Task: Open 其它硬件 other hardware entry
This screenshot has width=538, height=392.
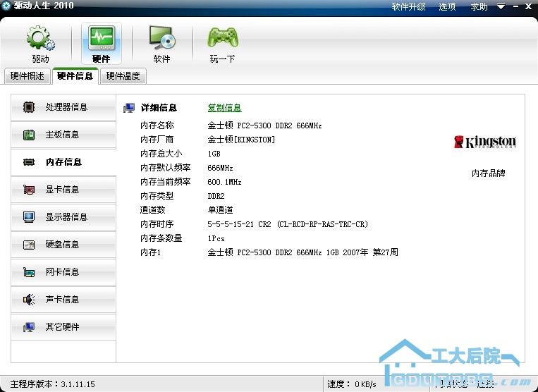Action: (63, 327)
